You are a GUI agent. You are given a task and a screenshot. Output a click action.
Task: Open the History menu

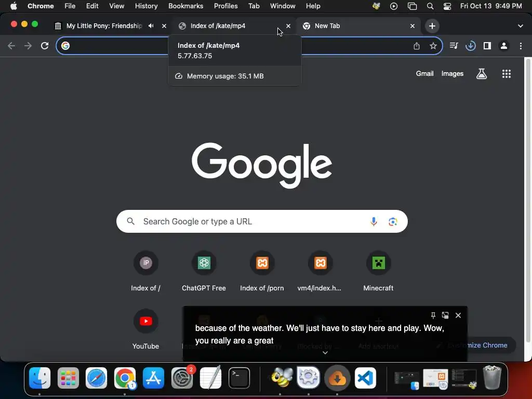click(146, 6)
